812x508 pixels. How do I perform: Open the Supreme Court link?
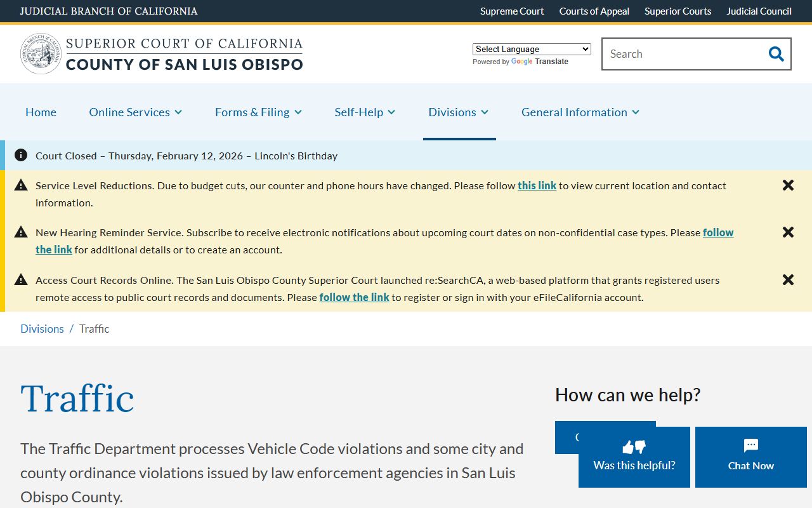(512, 11)
